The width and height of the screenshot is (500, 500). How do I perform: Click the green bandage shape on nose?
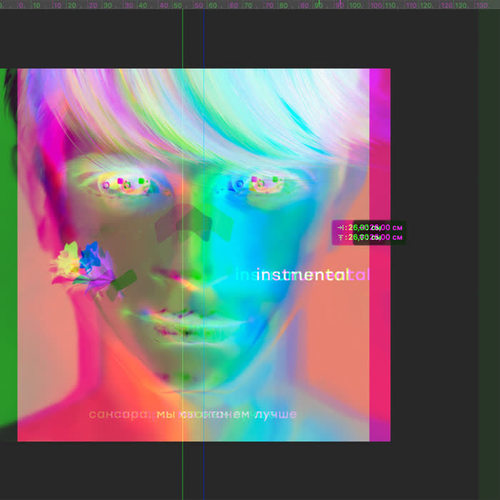[x=194, y=223]
